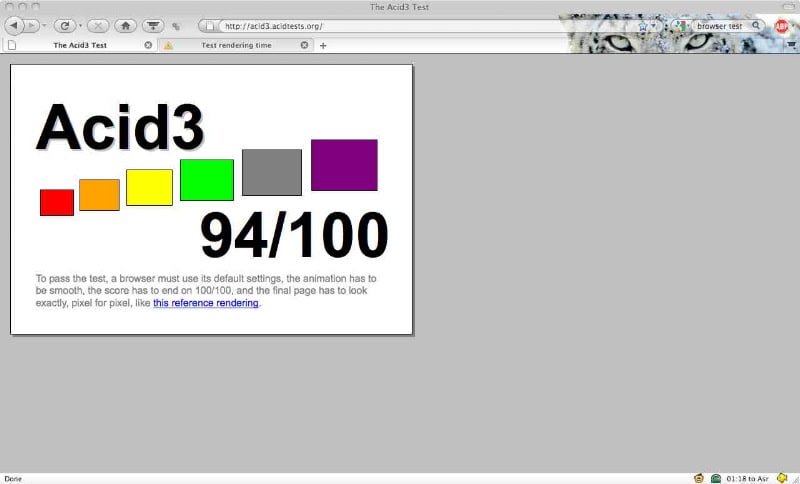The image size is (800, 484).
Task: Click the Stop loading X button
Action: [98, 26]
